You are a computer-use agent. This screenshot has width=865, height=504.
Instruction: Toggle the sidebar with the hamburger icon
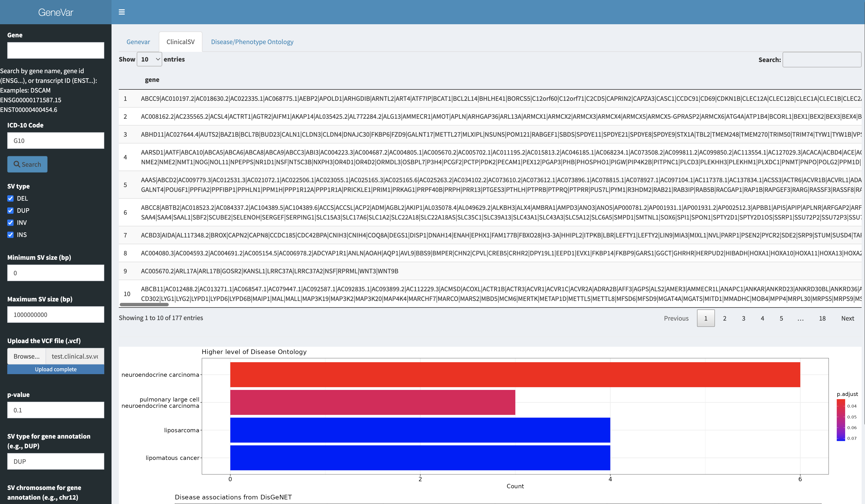121,12
